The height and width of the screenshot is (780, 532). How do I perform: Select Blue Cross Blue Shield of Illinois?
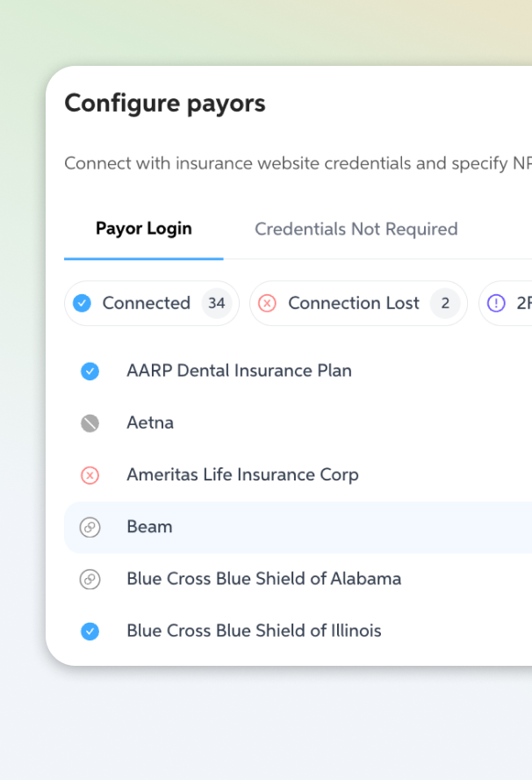point(254,631)
